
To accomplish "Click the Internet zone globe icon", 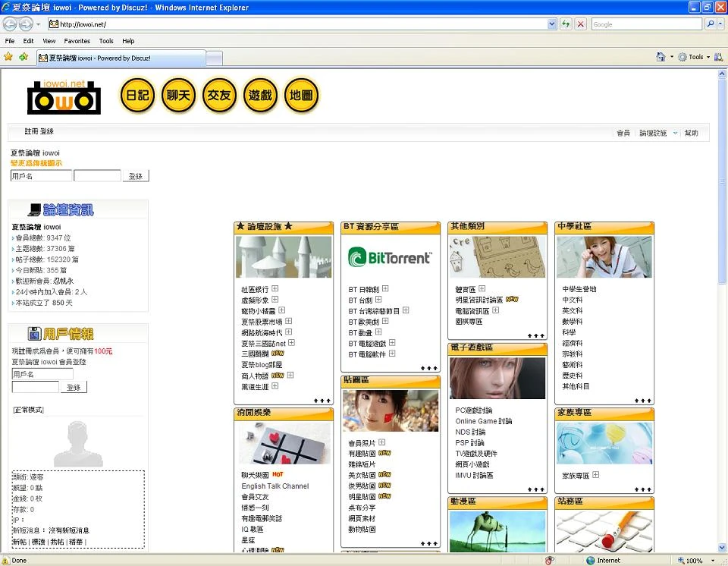I will pyautogui.click(x=590, y=561).
